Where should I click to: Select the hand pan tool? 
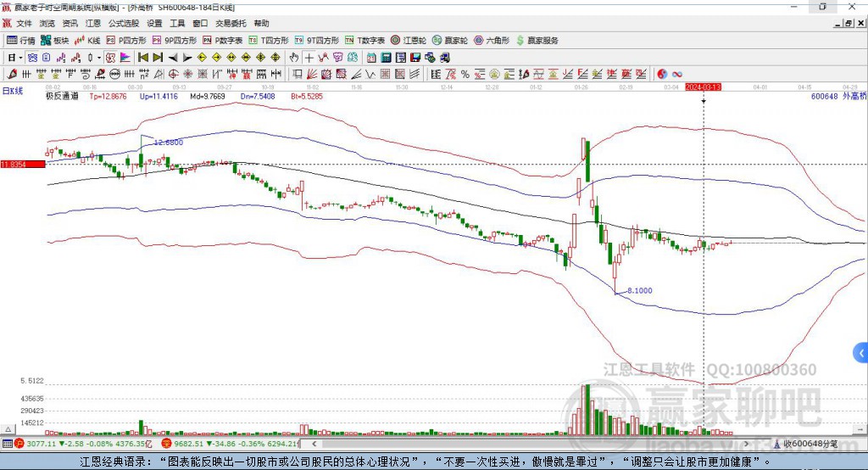[x=294, y=58]
